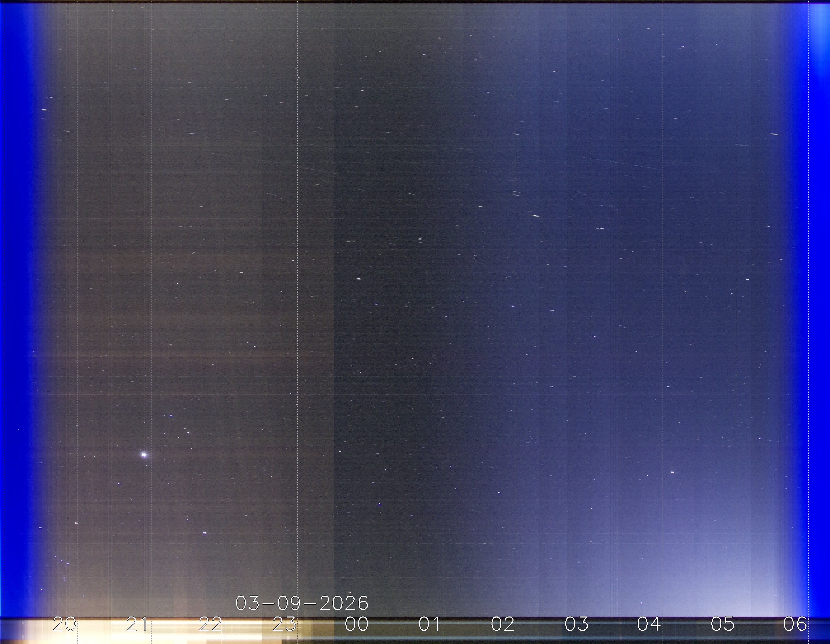Select the 02 hour marker

click(503, 624)
